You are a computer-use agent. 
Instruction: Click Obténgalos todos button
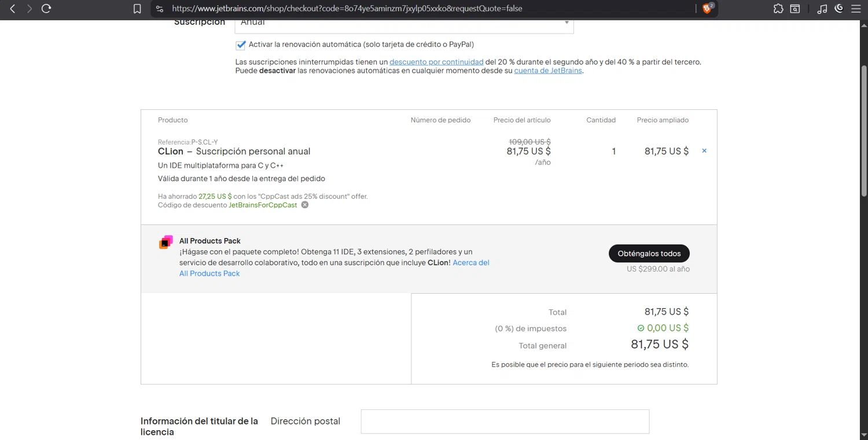pos(649,253)
